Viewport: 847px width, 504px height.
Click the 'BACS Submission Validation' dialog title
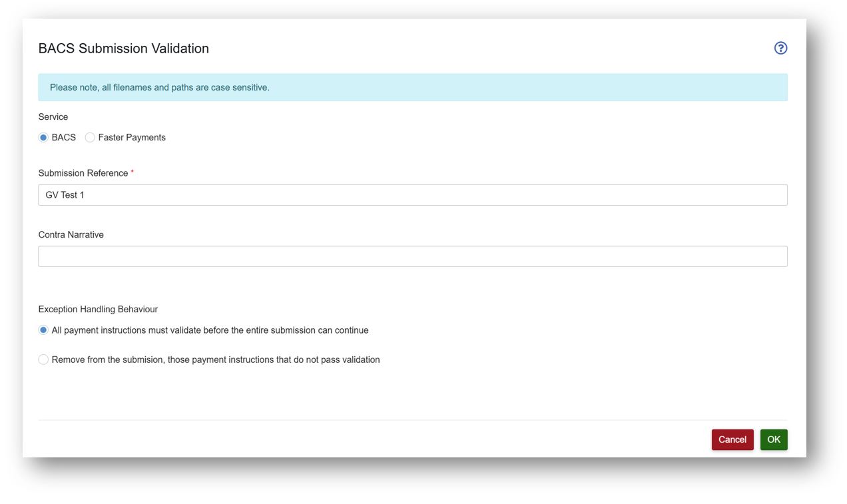124,49
